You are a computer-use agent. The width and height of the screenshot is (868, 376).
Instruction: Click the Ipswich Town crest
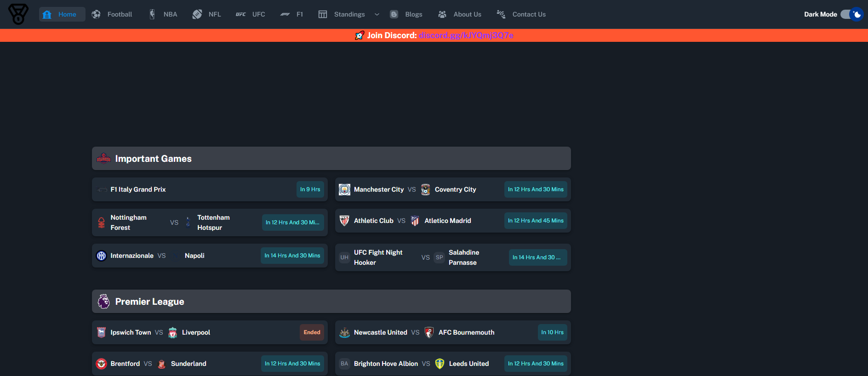point(102,332)
